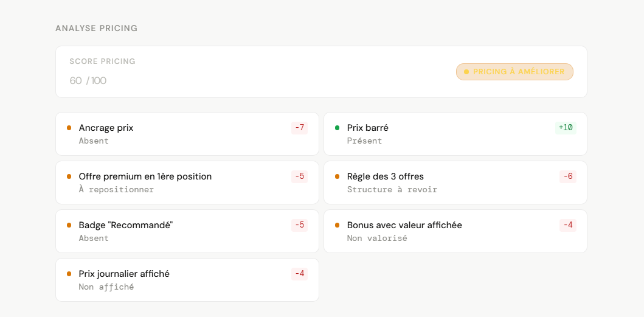Click 'À repositionner' status text
Image resolution: width=644 pixels, height=317 pixels.
pos(116,190)
